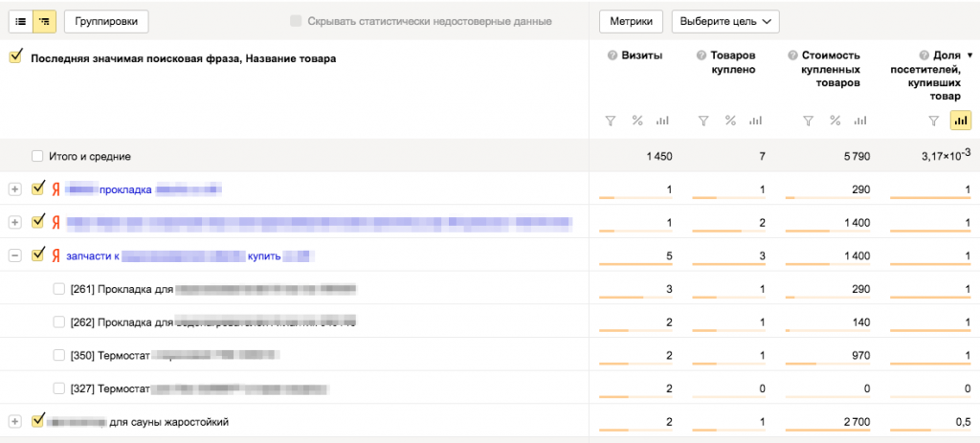Viewport: 980px width, 443px height.
Task: Select the [261] Прокладка для product row
Action: (x=59, y=289)
